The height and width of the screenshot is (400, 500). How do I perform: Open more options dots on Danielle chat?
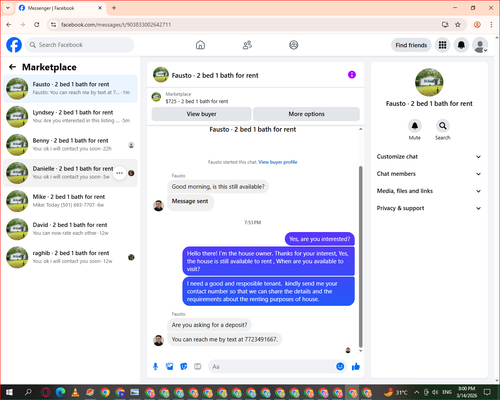click(x=119, y=173)
